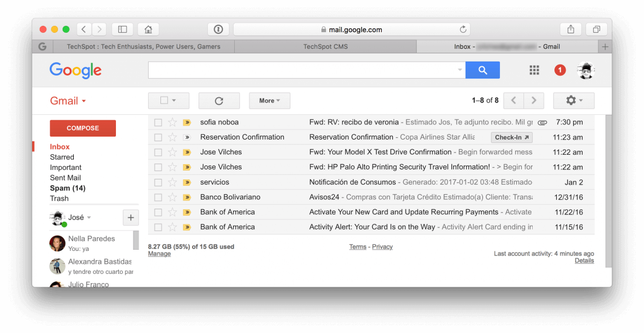Star the sofia noboa email
This screenshot has width=644, height=333.
(173, 122)
